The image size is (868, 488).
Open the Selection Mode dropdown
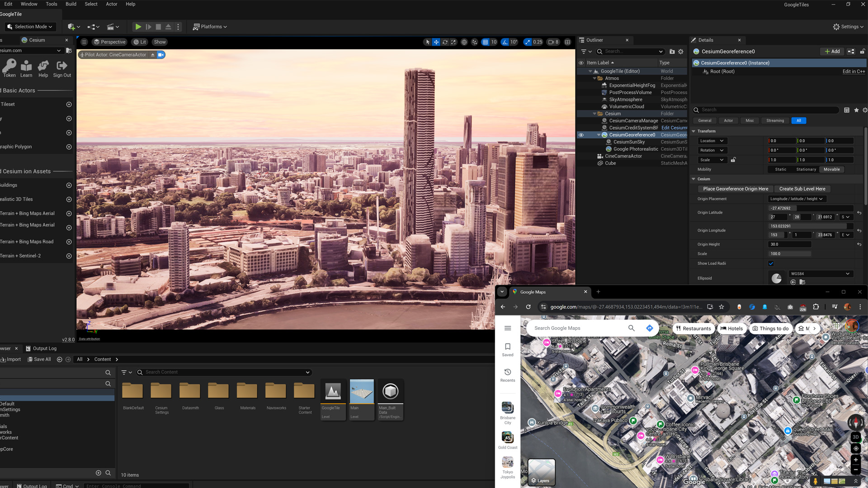point(30,27)
